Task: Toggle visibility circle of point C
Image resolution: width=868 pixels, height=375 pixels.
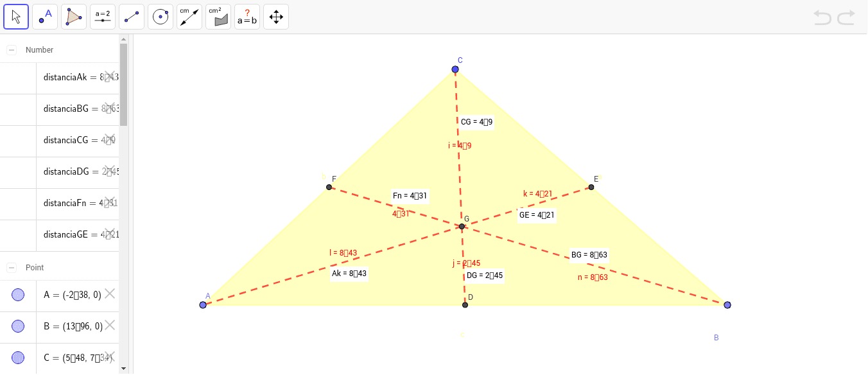Action: (18, 358)
